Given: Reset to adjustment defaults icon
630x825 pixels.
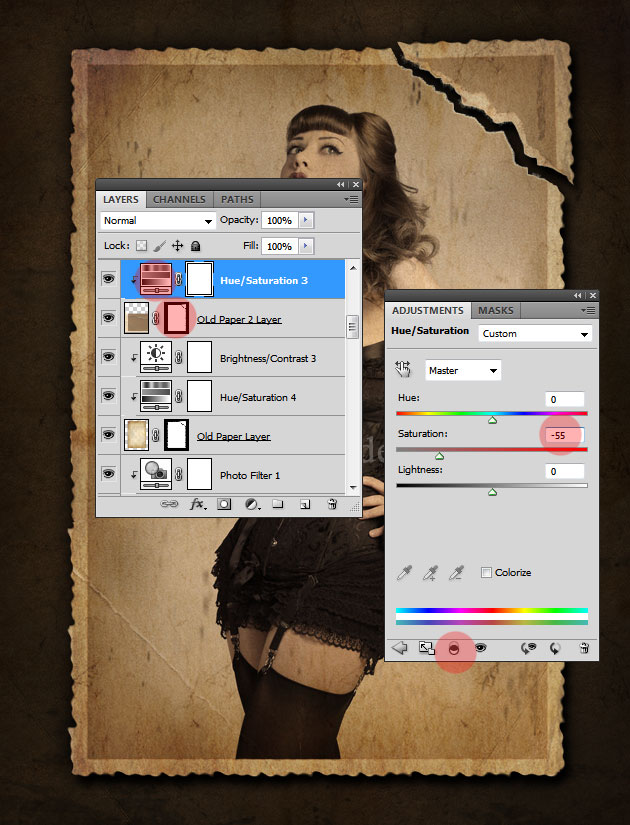Looking at the screenshot, I should click(555, 648).
